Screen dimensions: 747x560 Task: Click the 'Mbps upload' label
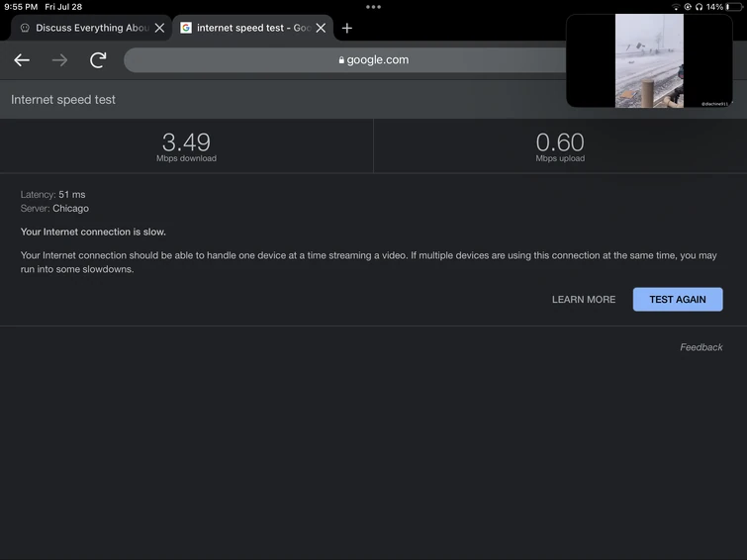click(560, 158)
